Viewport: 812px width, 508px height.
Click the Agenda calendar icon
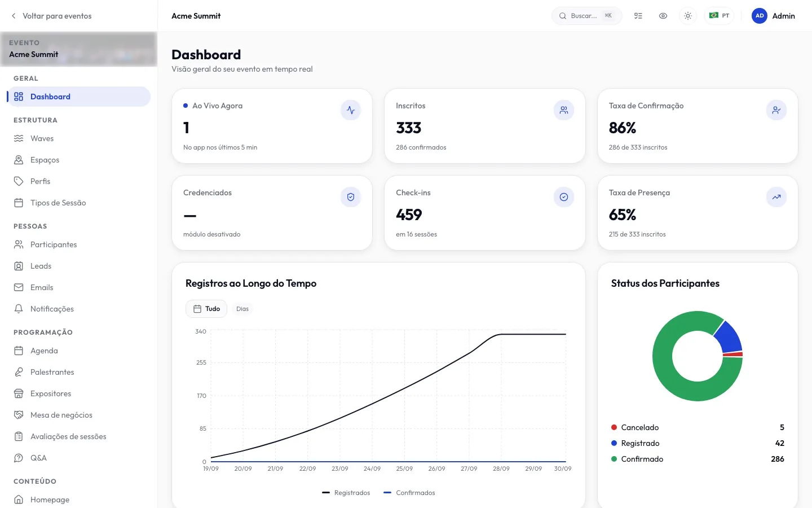19,351
